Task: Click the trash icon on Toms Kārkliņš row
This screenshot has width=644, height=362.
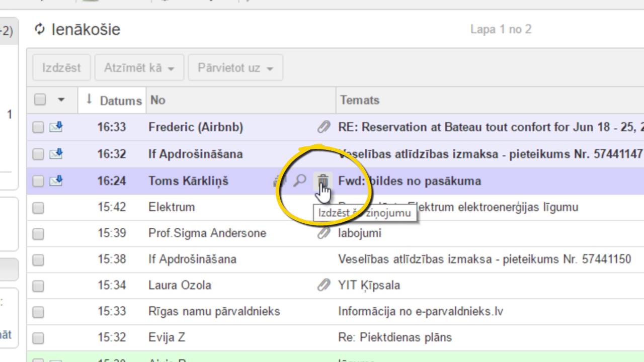Action: click(x=323, y=180)
